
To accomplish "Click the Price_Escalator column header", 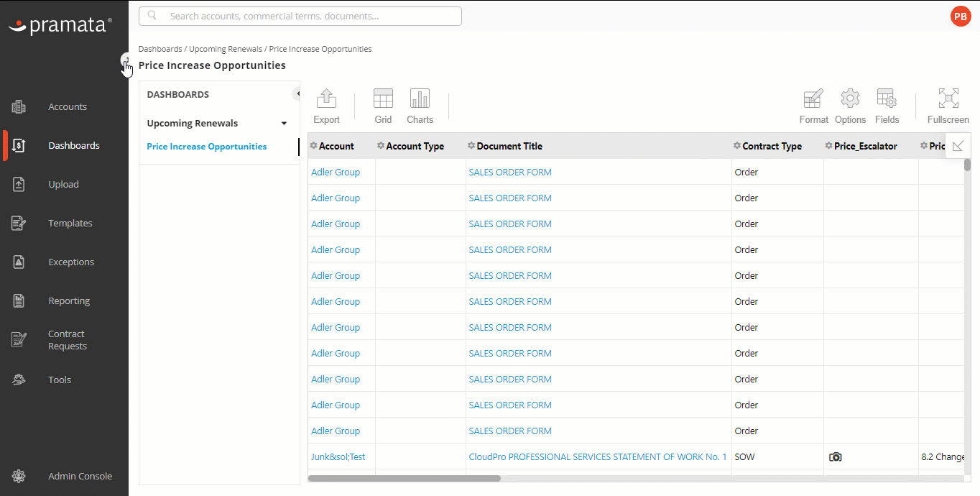I will [x=866, y=147].
